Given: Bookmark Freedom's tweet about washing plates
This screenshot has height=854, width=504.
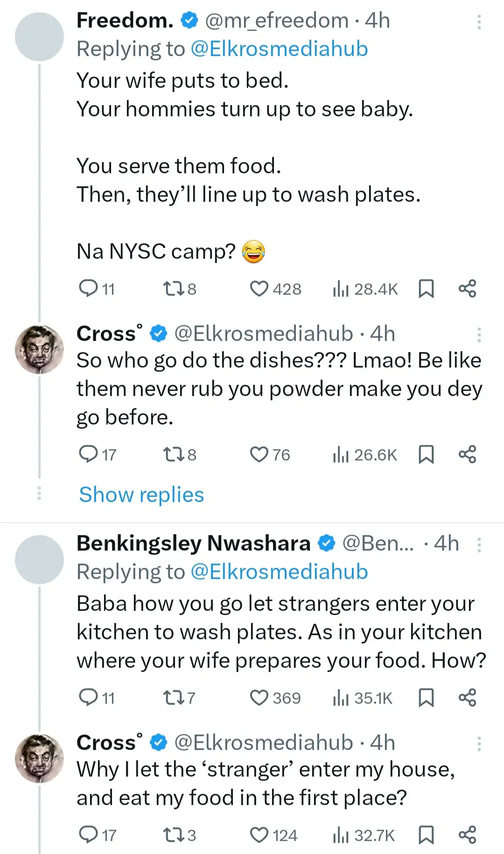Looking at the screenshot, I should [426, 289].
